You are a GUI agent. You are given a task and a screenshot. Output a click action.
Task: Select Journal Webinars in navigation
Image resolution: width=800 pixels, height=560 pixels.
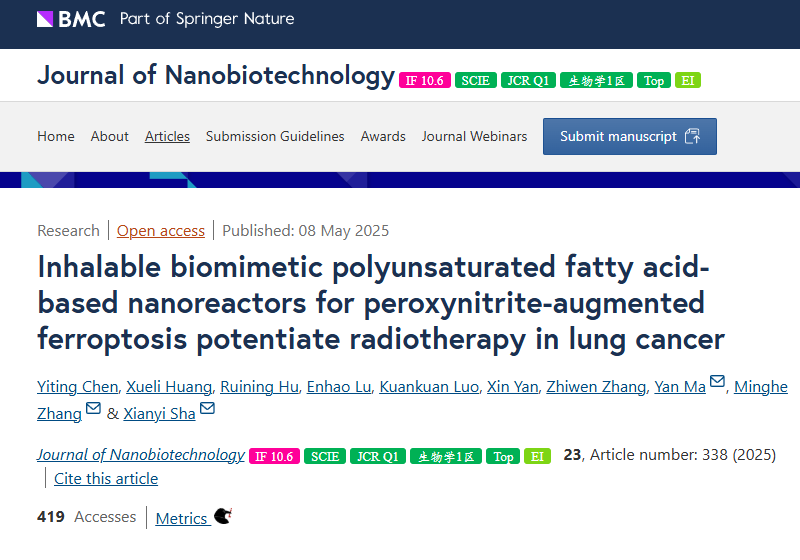[474, 137]
